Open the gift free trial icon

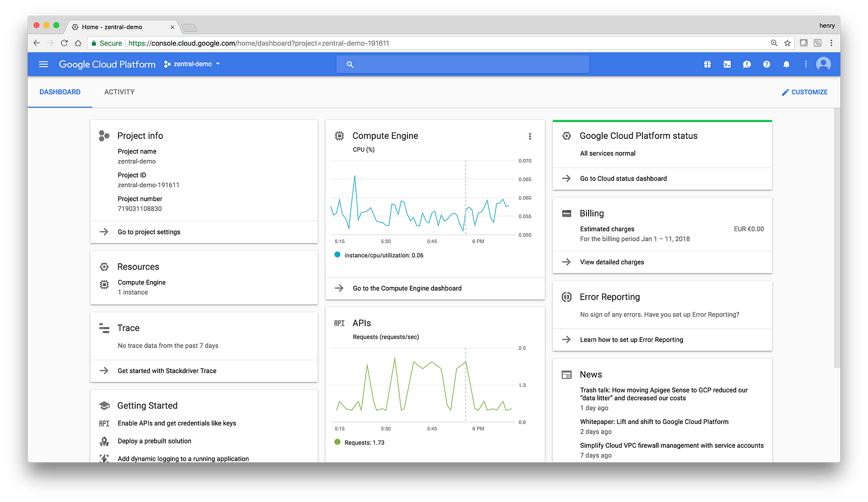coord(707,64)
